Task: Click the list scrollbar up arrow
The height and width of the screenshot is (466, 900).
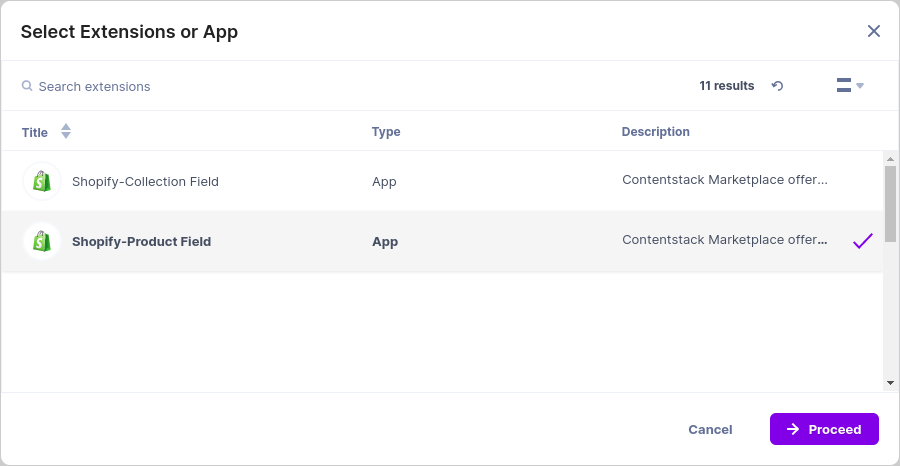Action: coord(890,159)
